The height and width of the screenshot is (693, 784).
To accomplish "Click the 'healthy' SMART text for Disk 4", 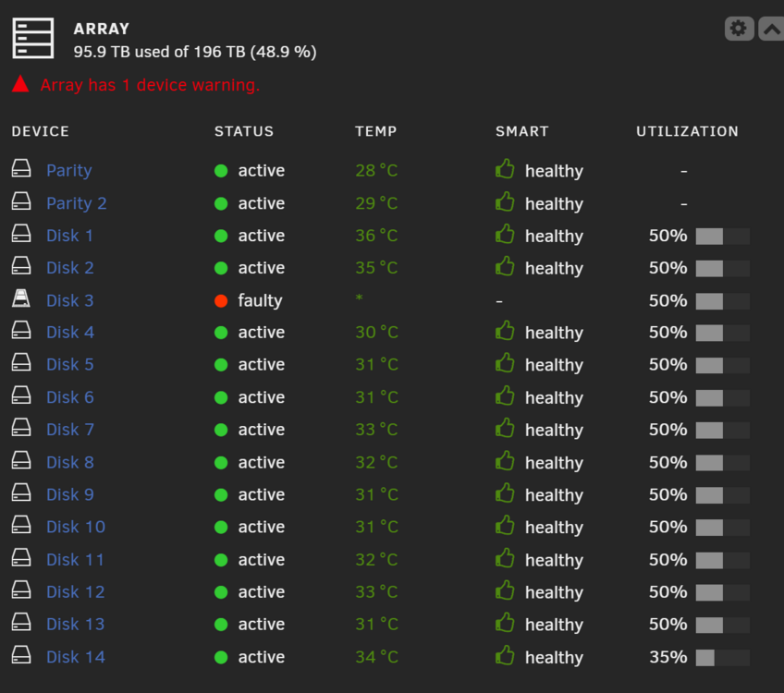I will coord(554,334).
